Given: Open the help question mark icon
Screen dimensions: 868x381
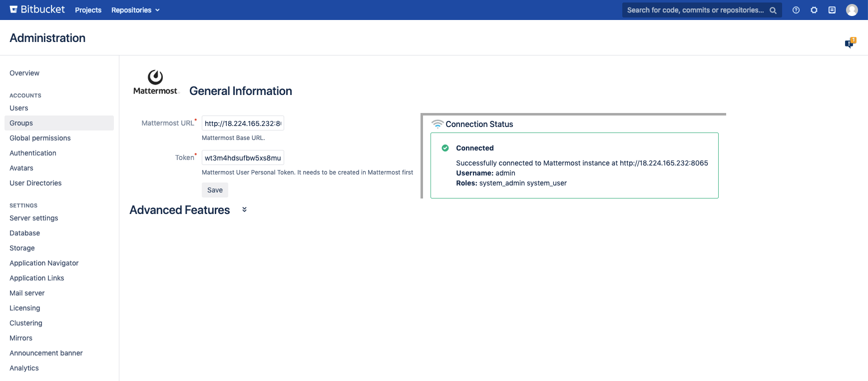Looking at the screenshot, I should click(x=796, y=10).
